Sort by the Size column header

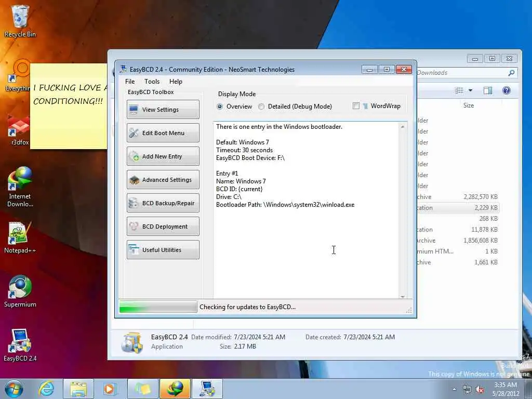click(x=468, y=105)
